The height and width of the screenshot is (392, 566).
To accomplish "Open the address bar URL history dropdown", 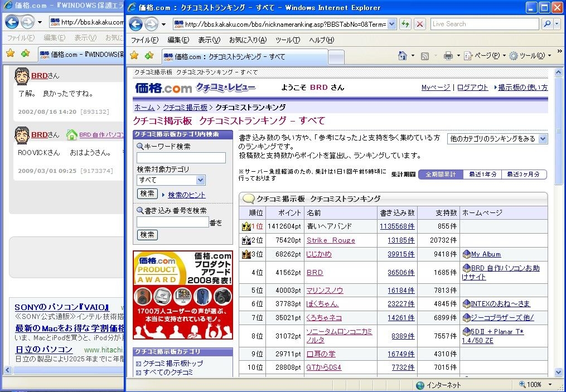I will (x=391, y=25).
